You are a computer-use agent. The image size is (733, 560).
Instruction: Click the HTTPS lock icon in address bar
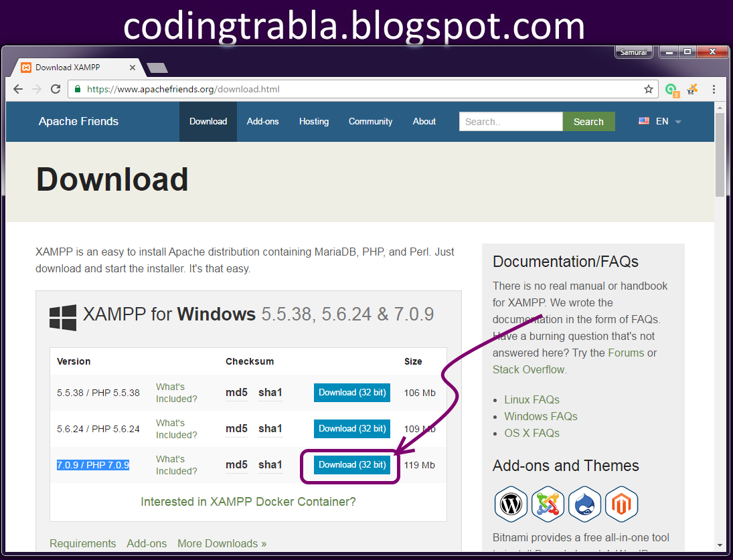(x=77, y=88)
